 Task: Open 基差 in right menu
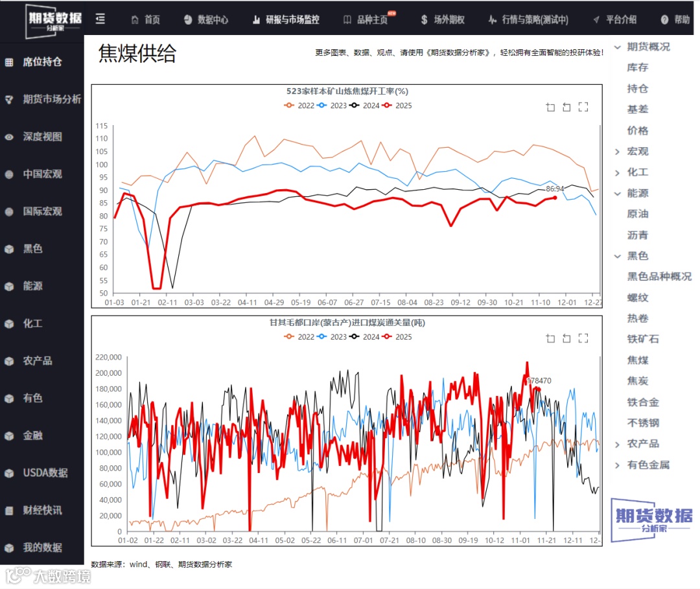pyautogui.click(x=638, y=110)
